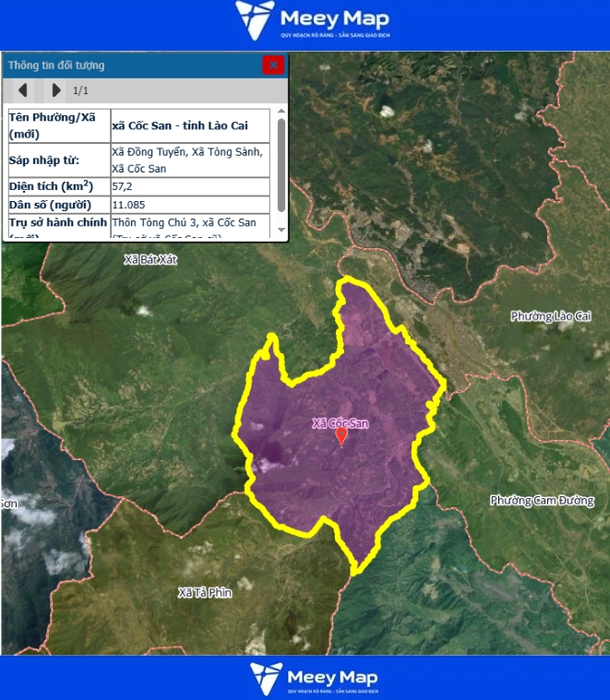
Task: Close the Thông tin đối tượng panel
Action: point(272,65)
